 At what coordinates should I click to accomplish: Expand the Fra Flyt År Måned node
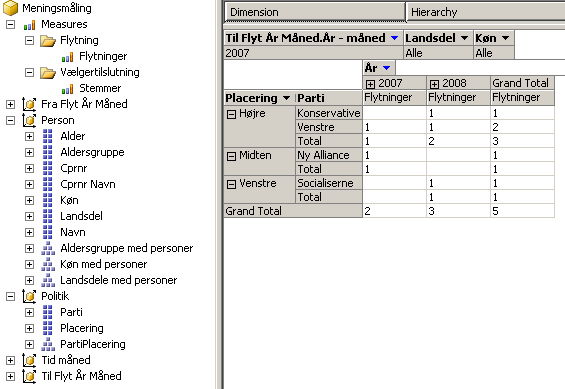pos(10,104)
